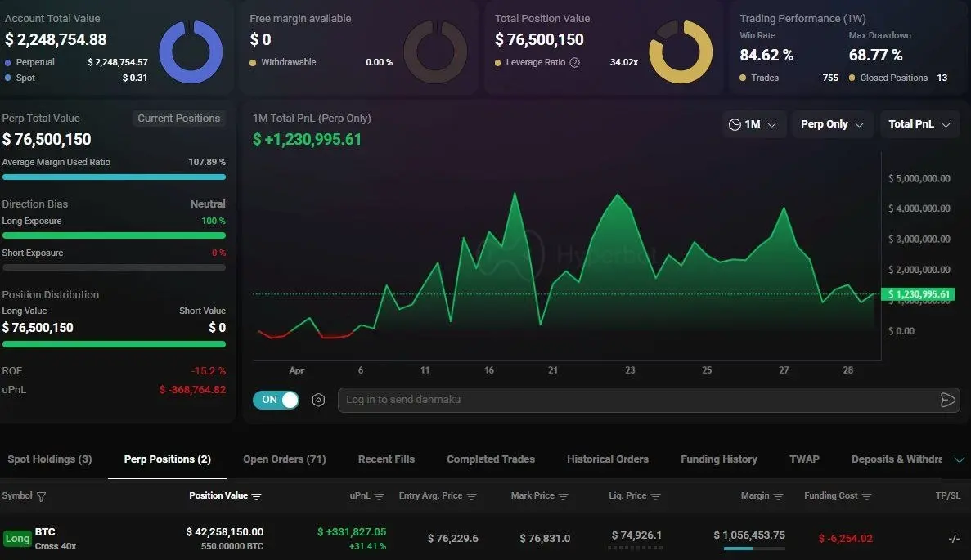Open the Open Orders (71) tab
The image size is (971, 560).
pos(284,459)
